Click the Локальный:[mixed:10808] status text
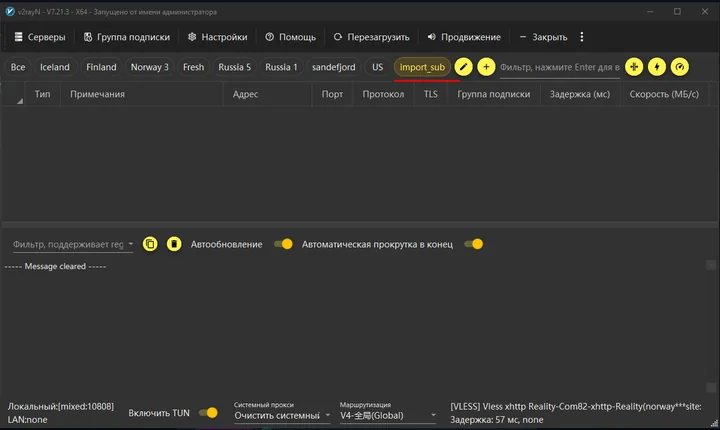 [61, 406]
